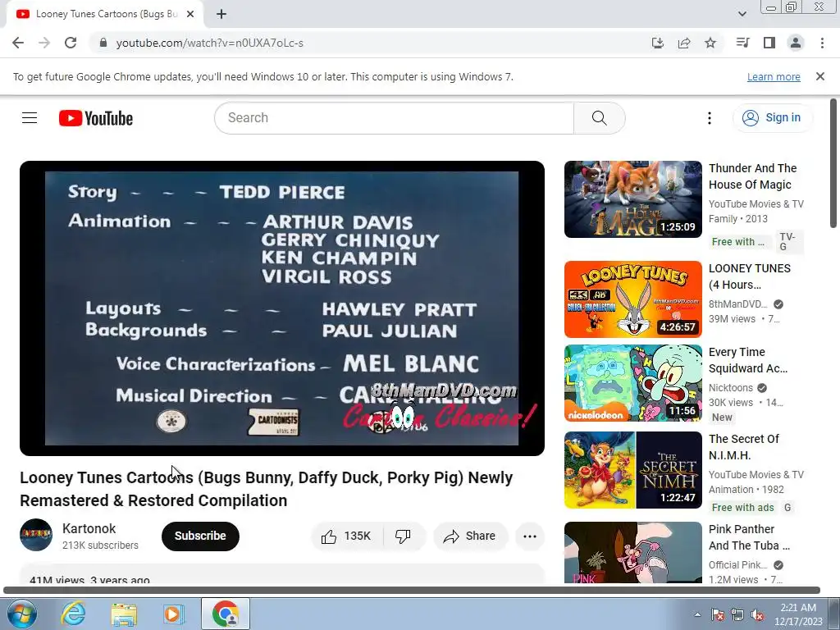
Task: Open Thunder And The House Of Magic thumbnail
Action: [x=632, y=199]
